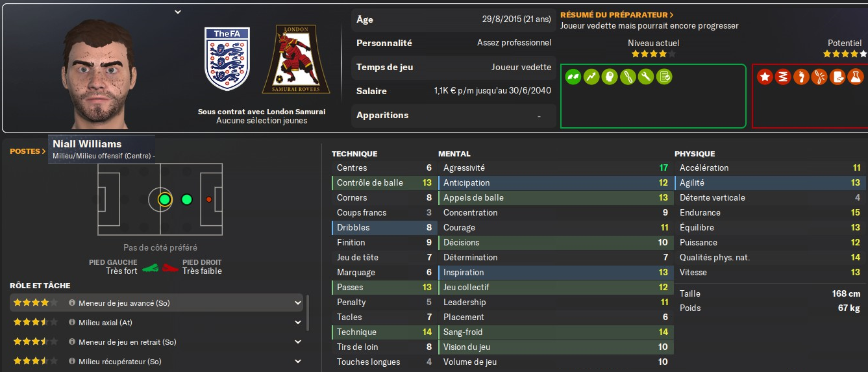Viewport: 868px width, 372px height.
Task: Select the attacking midfield position dot
Action: pos(187,199)
